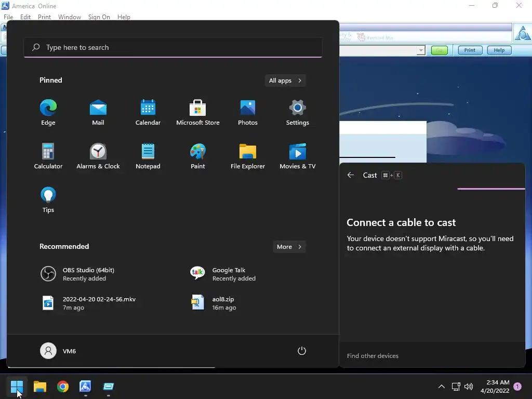Switch to America Online on the taskbar
This screenshot has width=532, height=399.
pyautogui.click(x=86, y=387)
